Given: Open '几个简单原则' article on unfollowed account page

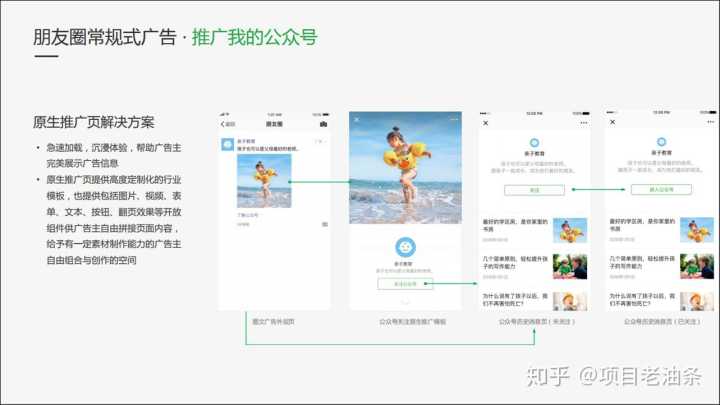Looking at the screenshot, I should click(515, 263).
